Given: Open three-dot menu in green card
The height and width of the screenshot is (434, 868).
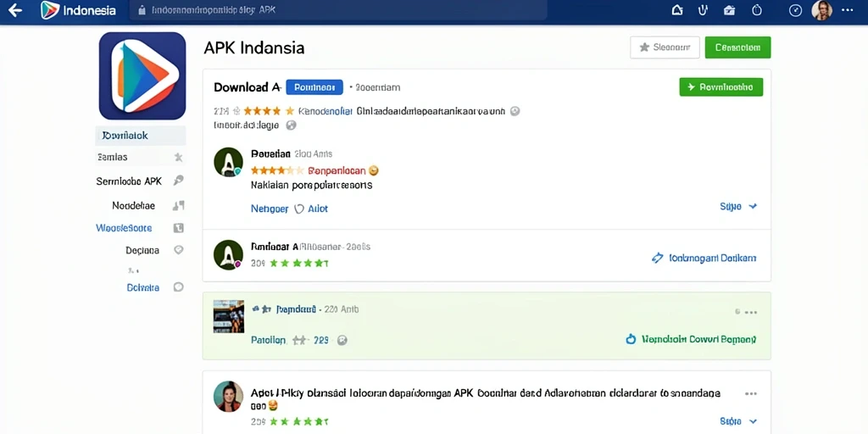Looking at the screenshot, I should [x=750, y=312].
